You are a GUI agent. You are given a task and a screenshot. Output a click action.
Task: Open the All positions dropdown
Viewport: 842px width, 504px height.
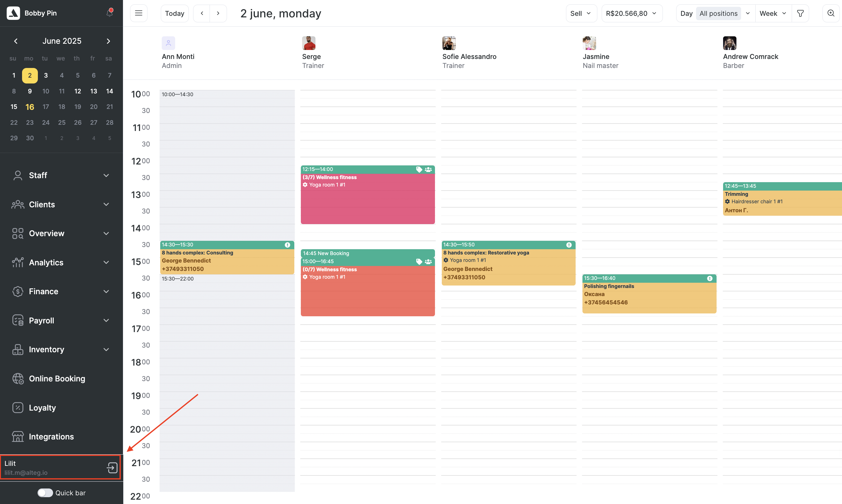pos(725,13)
